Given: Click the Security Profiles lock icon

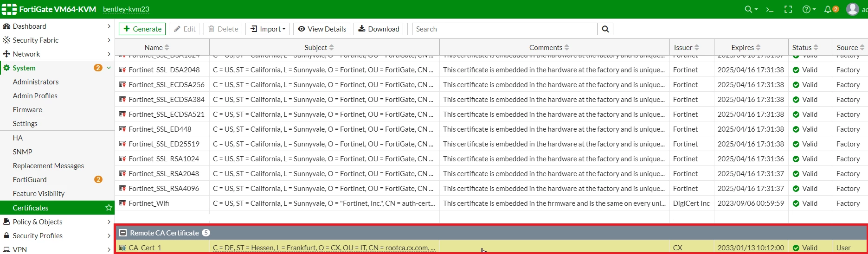Looking at the screenshot, I should click(6, 235).
